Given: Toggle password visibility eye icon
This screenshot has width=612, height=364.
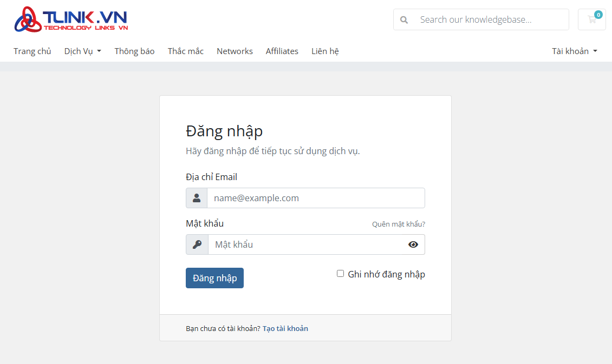Looking at the screenshot, I should click(413, 244).
